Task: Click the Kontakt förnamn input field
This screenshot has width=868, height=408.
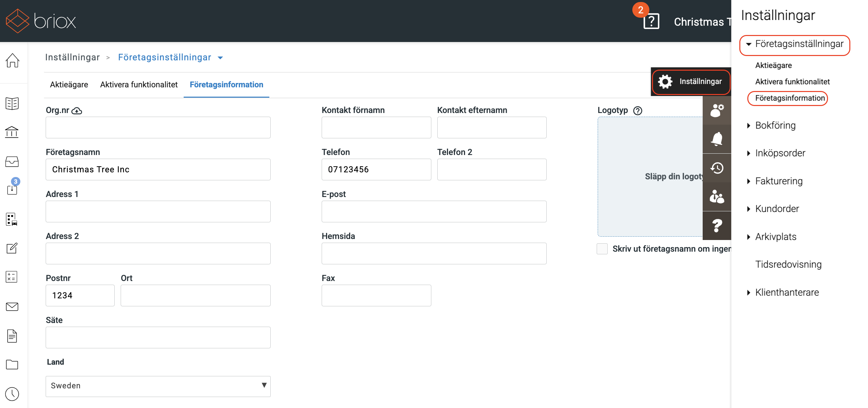Action: [x=376, y=127]
